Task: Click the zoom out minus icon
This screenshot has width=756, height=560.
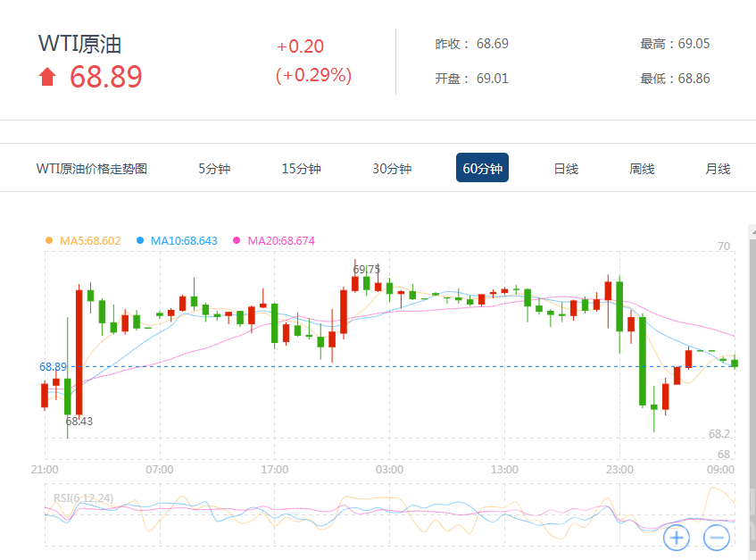Action: 717,538
